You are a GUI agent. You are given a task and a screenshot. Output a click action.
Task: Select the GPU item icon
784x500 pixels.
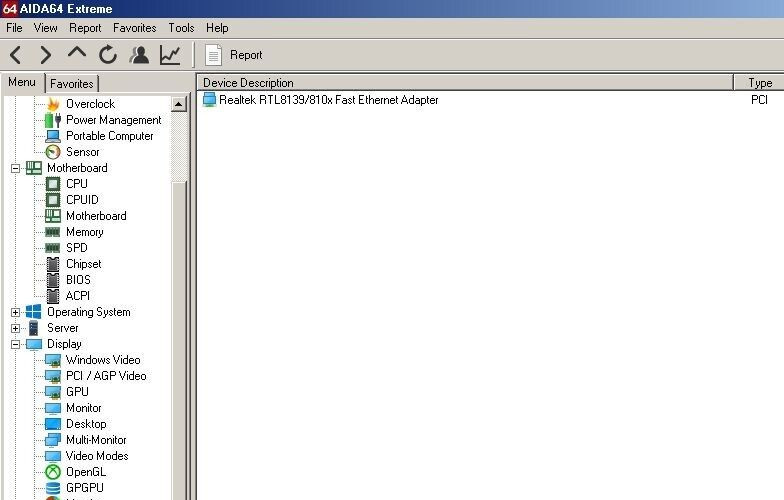[x=53, y=392]
